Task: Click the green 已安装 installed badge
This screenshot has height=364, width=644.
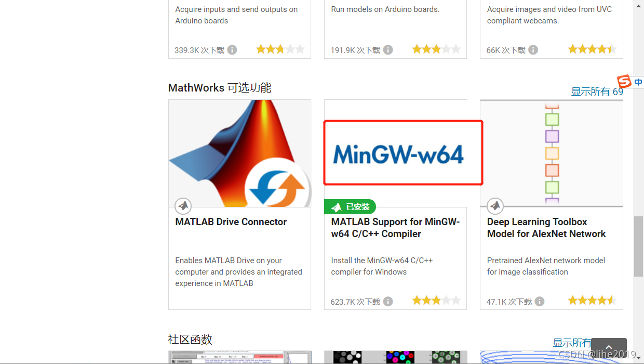Action: point(350,207)
